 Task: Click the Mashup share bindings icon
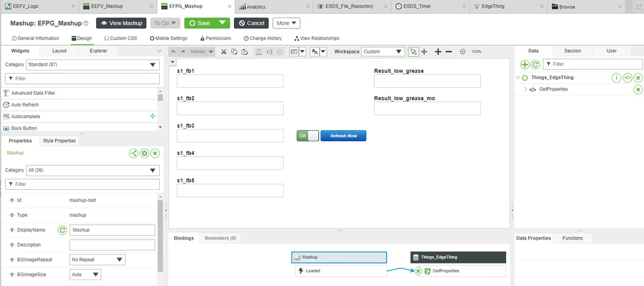click(x=133, y=154)
